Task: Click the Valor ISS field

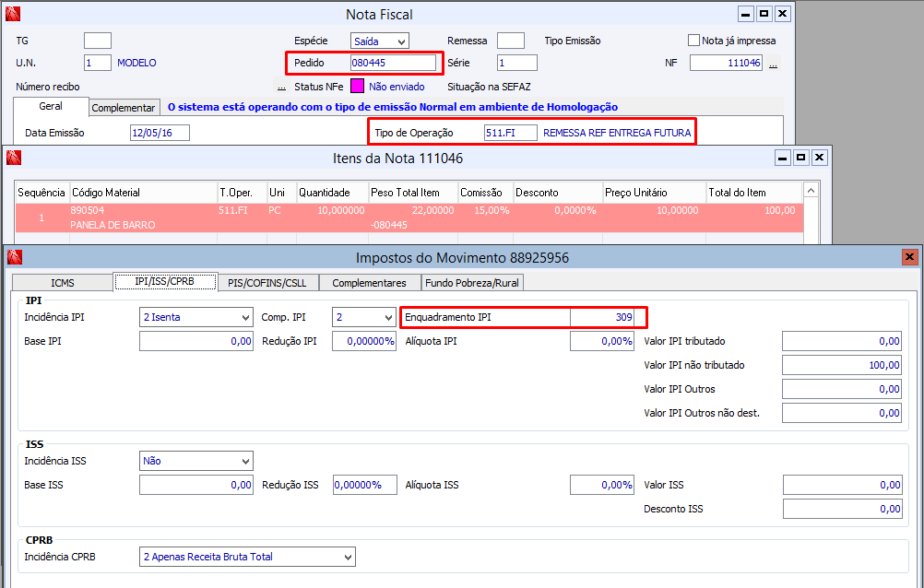Action: tap(842, 485)
